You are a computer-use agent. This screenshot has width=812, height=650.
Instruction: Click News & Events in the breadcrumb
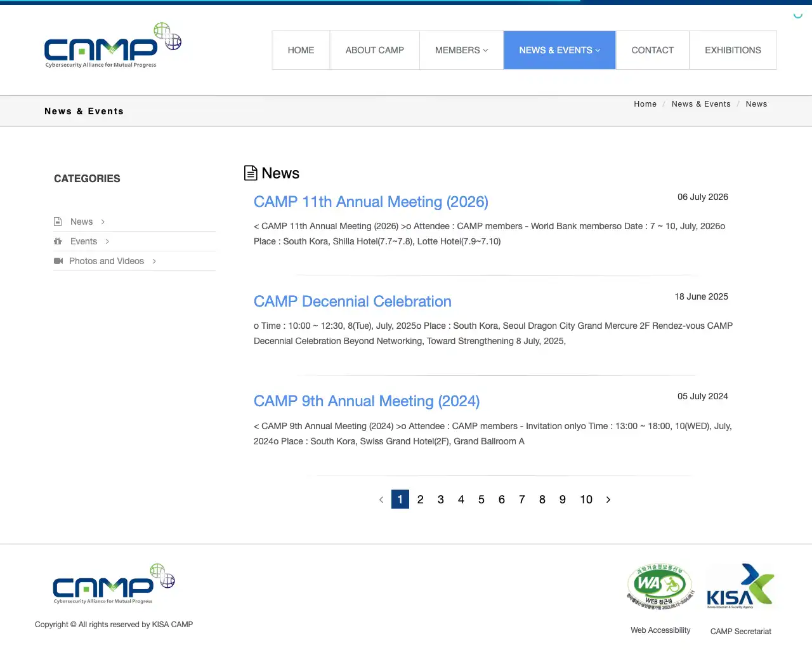coord(701,104)
